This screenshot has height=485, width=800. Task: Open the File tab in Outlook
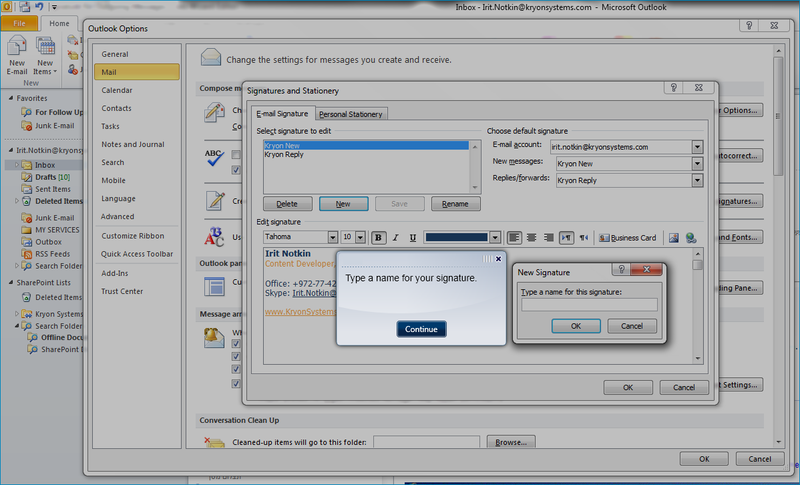(19, 23)
